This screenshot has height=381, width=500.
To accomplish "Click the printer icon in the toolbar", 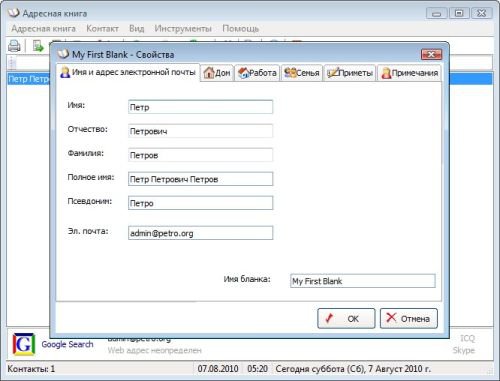I will [14, 46].
